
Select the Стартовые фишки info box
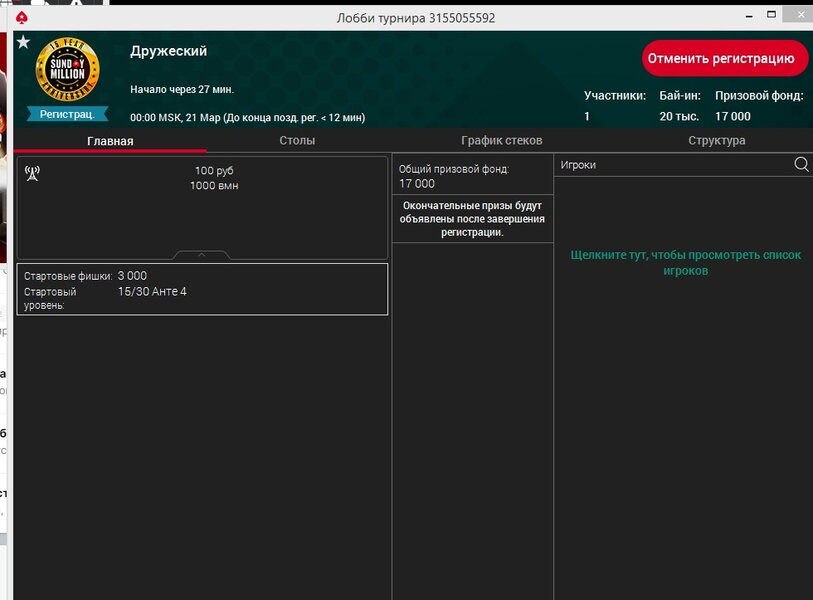pos(202,289)
